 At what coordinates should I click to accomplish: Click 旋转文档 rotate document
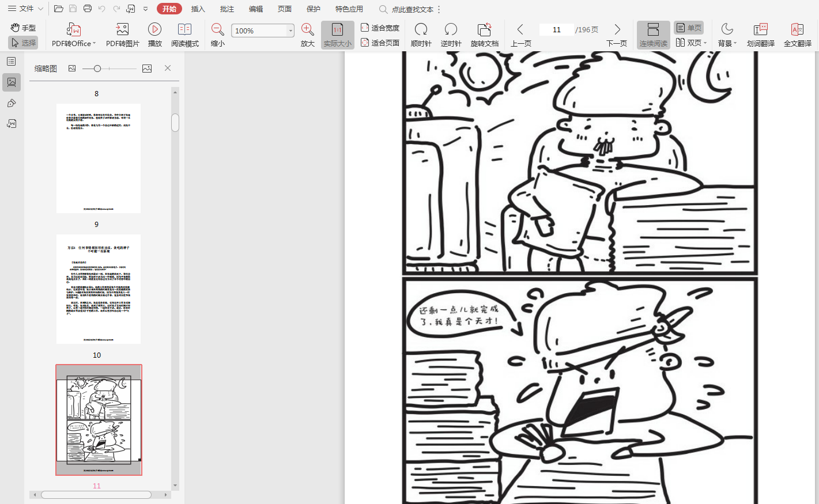[x=484, y=35]
